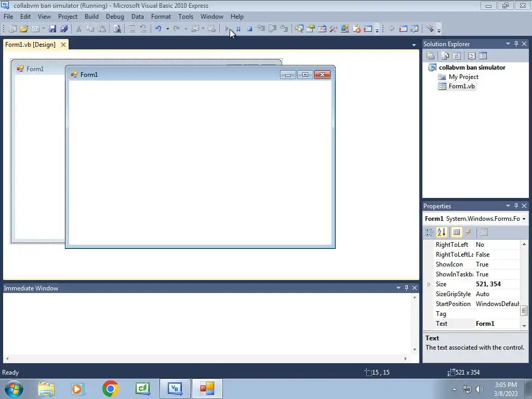Show Events with the lightning bolt icon
Screen dimensions: 532x399
[469, 232]
